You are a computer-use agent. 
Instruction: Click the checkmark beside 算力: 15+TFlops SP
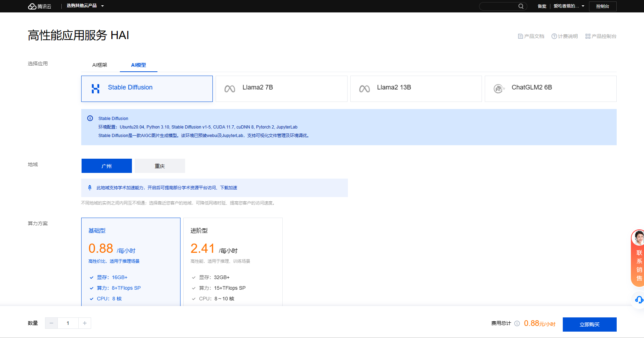pyautogui.click(x=194, y=288)
